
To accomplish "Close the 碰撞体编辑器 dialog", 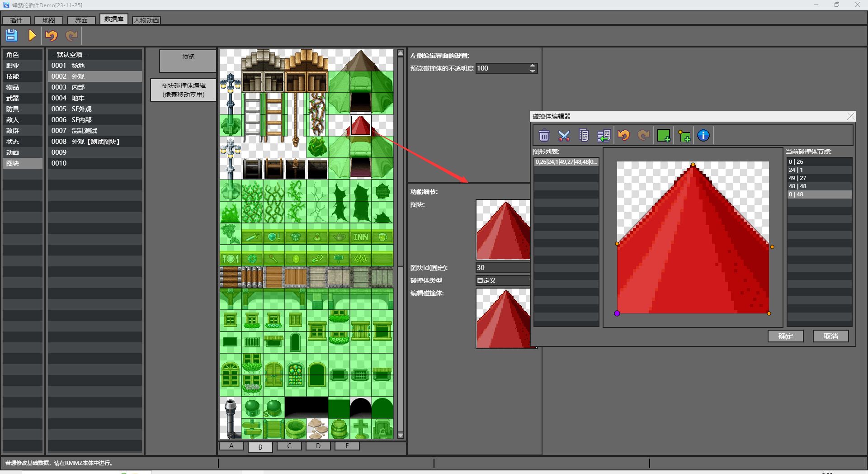I will click(x=851, y=116).
